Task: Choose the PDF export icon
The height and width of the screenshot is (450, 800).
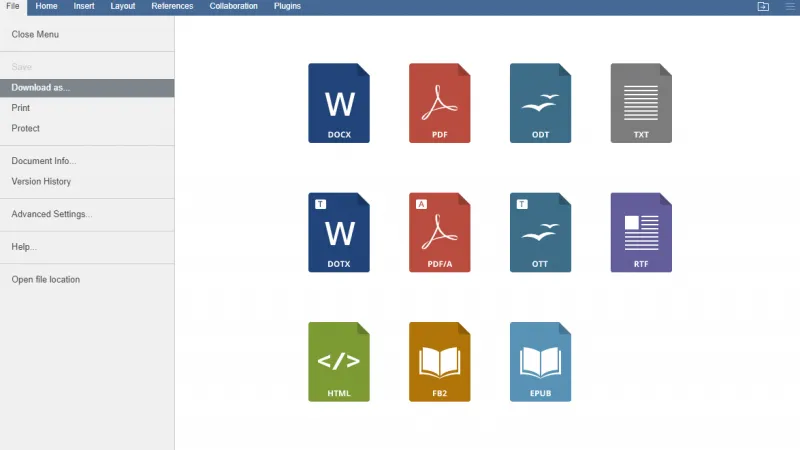Action: [x=439, y=103]
